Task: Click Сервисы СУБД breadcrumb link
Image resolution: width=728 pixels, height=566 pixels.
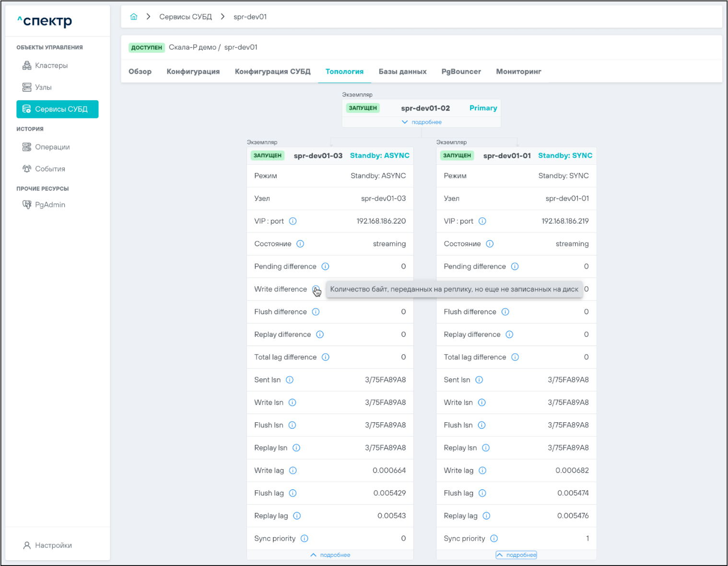Action: [x=185, y=17]
